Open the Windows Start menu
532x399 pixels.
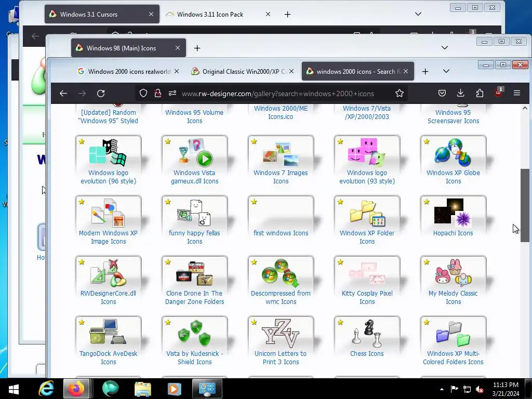tap(14, 389)
